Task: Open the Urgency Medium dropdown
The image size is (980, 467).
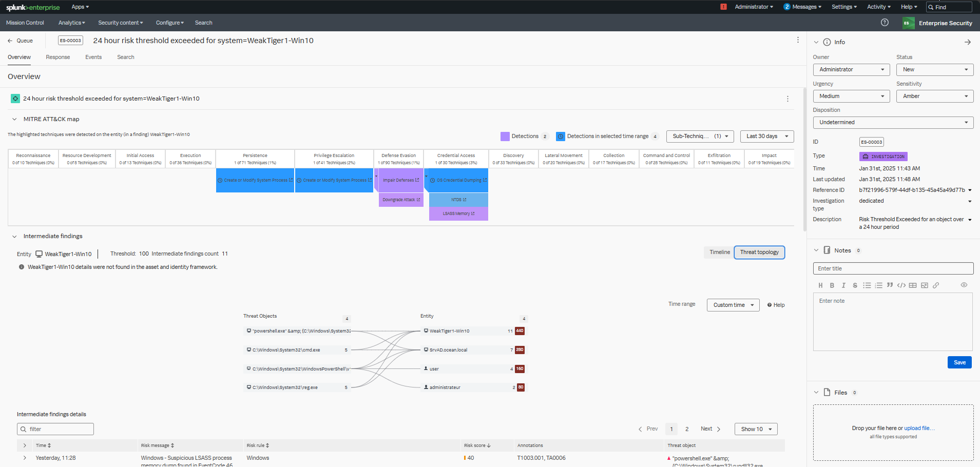Action: point(852,96)
